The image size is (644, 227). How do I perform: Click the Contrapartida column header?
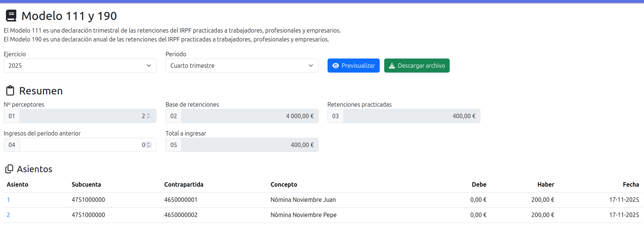coord(184,184)
